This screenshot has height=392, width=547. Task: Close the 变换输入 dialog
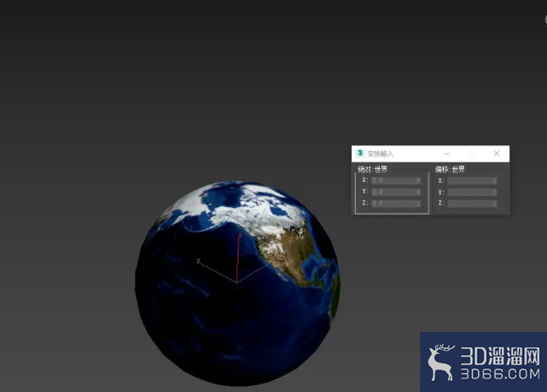(x=497, y=153)
